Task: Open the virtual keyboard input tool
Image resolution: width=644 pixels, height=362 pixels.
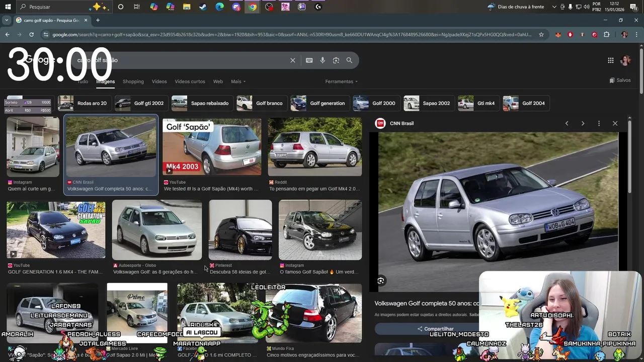Action: (309, 60)
